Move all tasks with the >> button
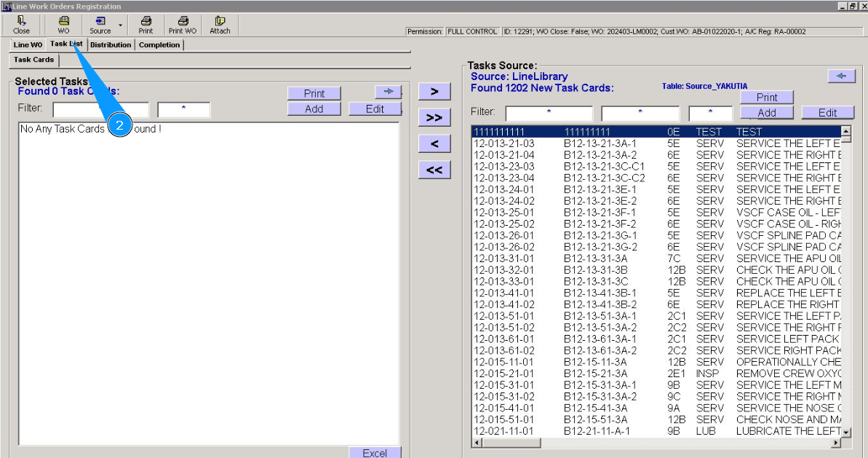This screenshot has width=868, height=458. tap(434, 117)
